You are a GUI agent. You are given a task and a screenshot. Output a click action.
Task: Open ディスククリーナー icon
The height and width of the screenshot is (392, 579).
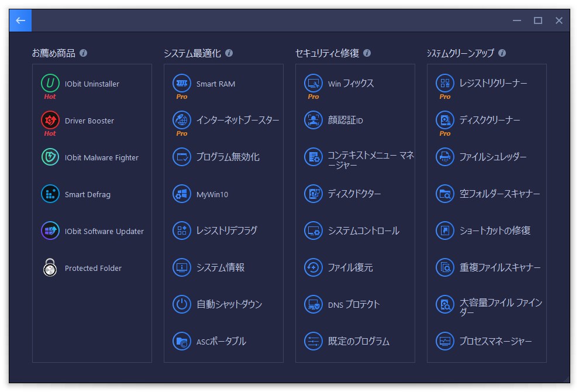click(445, 120)
